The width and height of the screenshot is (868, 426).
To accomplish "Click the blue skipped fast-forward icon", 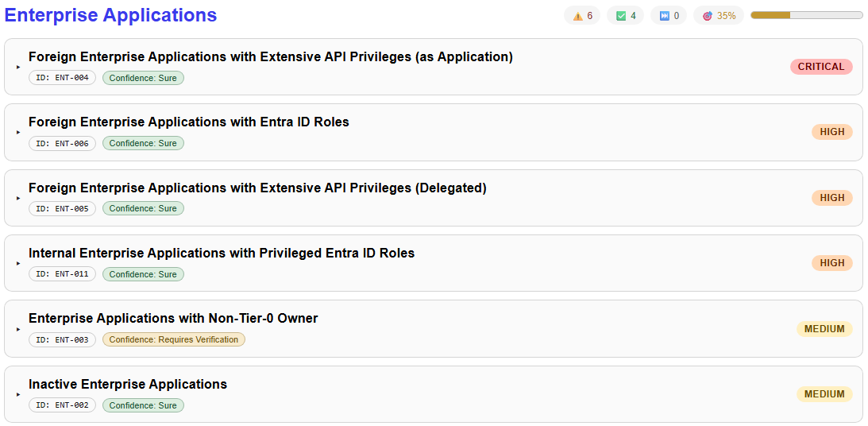I will 665,16.
